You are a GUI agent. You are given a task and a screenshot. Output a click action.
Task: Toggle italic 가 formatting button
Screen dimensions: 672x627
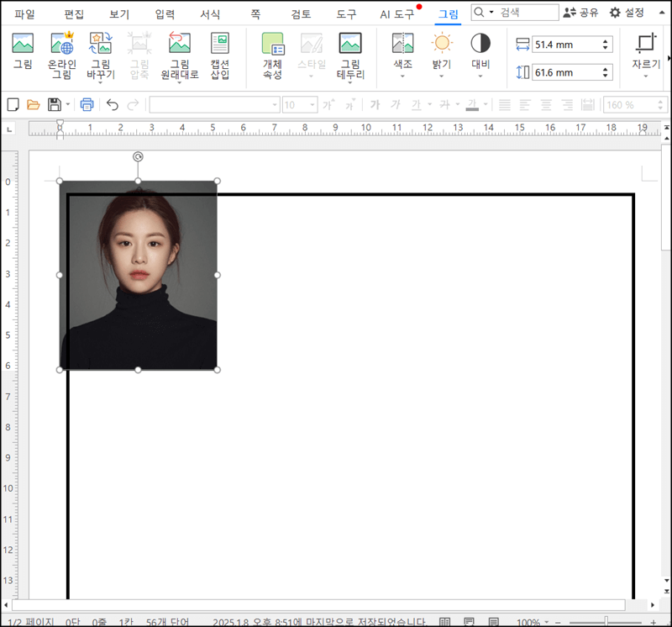(x=395, y=105)
